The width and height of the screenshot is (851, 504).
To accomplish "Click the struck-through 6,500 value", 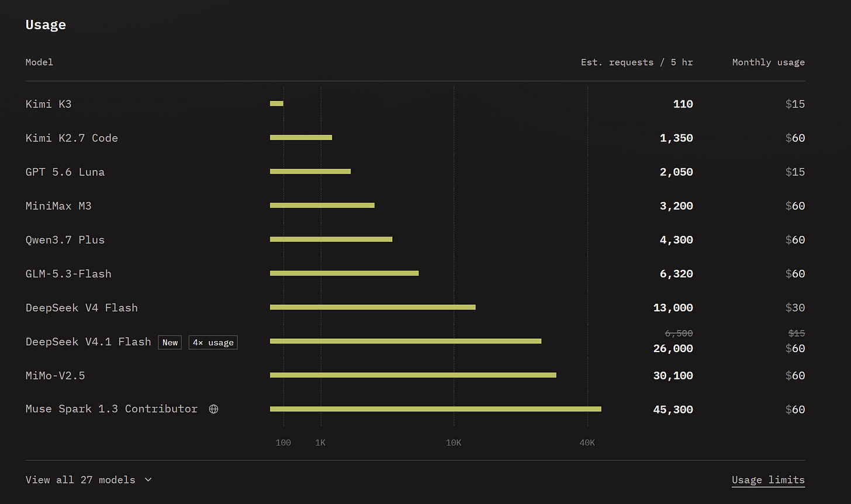I will coord(679,333).
